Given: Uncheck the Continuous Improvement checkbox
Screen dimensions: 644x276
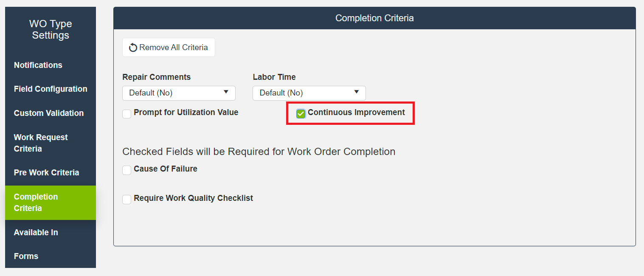Looking at the screenshot, I should click(x=301, y=113).
